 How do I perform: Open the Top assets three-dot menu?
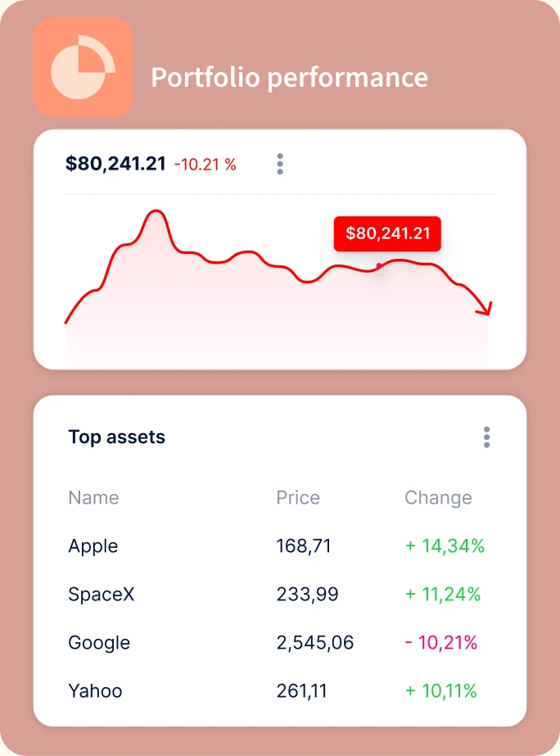pyautogui.click(x=487, y=437)
